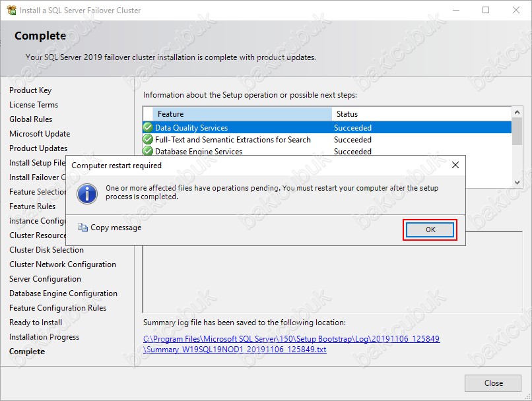Click Product Key step in sidebar
532x401 pixels.
click(x=30, y=90)
